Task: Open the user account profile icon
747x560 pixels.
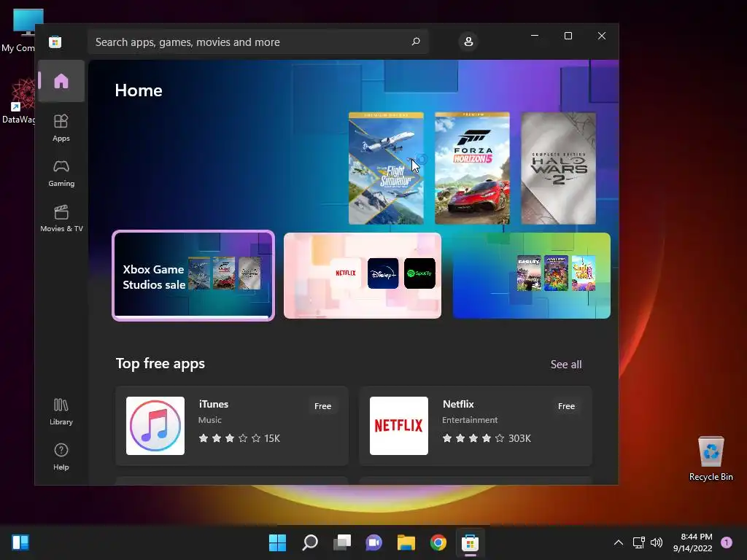Action: [x=468, y=42]
